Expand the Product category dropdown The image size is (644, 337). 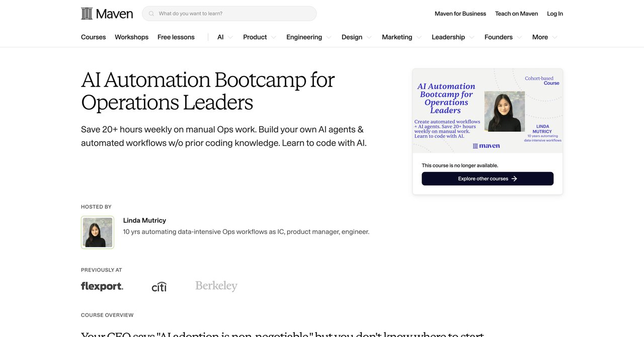pos(260,37)
